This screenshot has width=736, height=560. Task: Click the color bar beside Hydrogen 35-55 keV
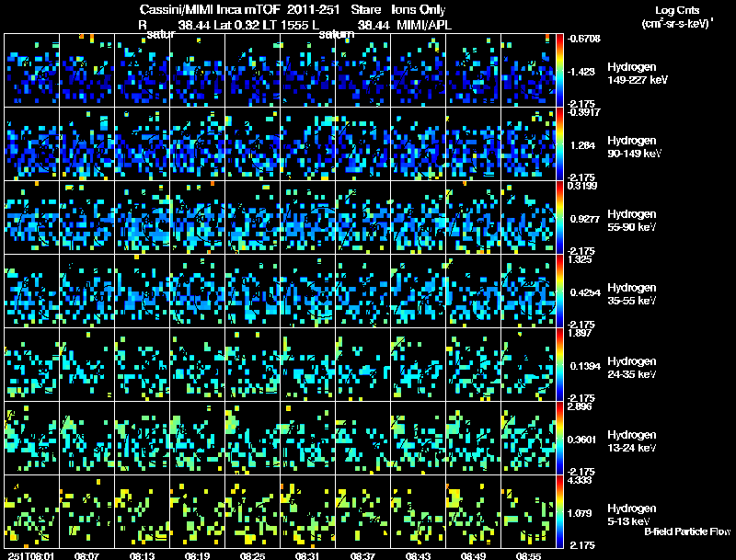(x=559, y=291)
